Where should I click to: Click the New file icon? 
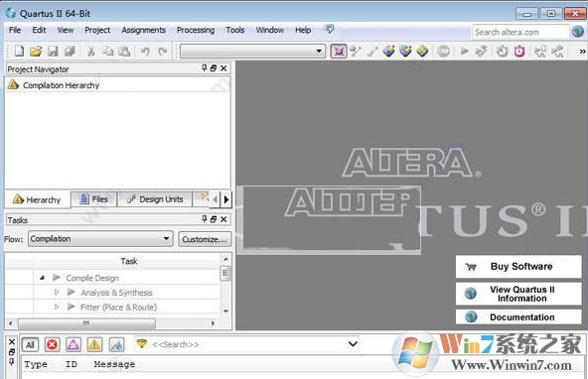point(19,51)
